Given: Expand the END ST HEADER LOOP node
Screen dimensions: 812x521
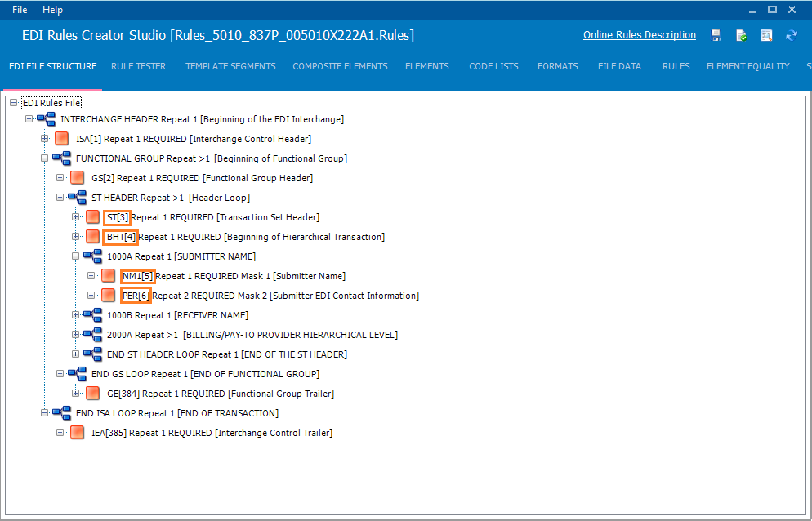Looking at the screenshot, I should [76, 354].
